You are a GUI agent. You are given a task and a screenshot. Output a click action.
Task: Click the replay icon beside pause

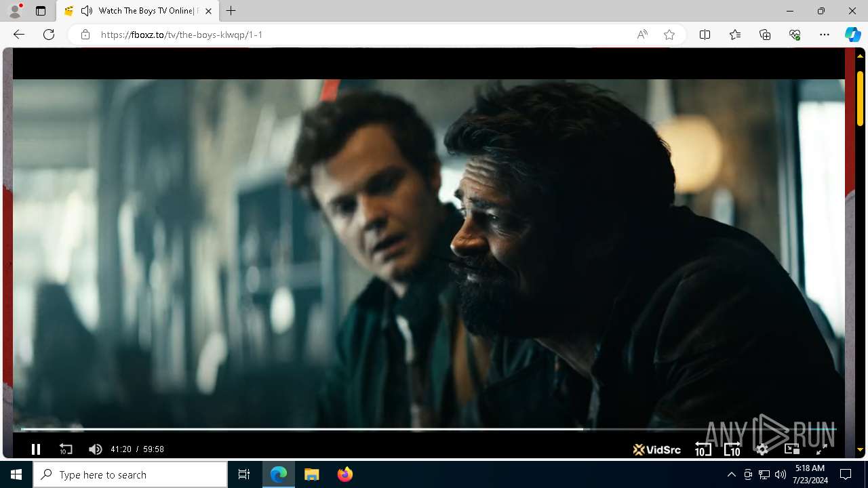click(66, 449)
